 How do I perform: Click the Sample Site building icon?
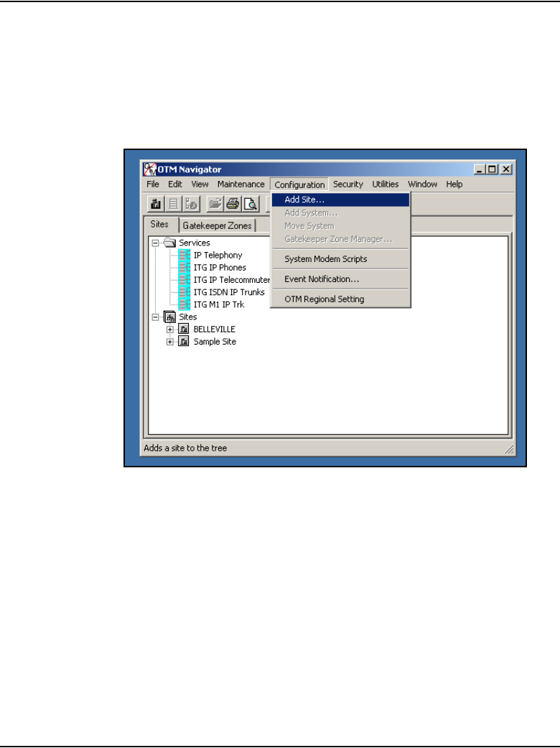tap(184, 342)
